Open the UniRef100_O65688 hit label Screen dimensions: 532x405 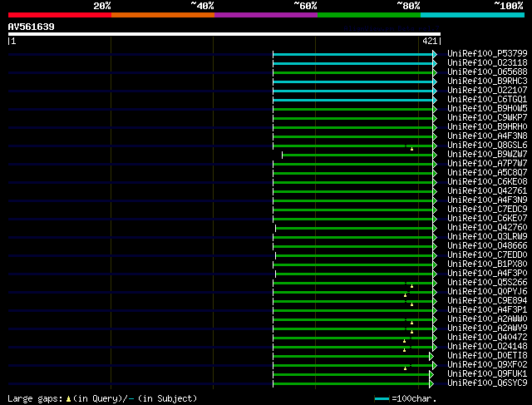(487, 72)
